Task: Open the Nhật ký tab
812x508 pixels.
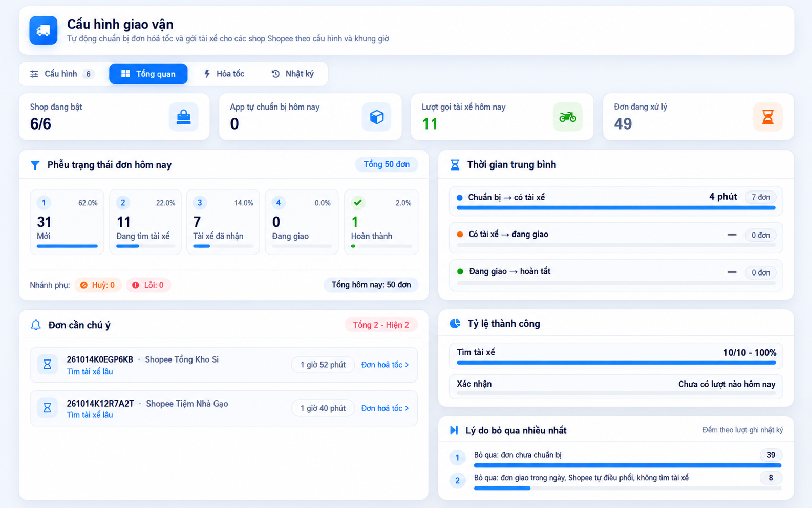Action: [292, 74]
